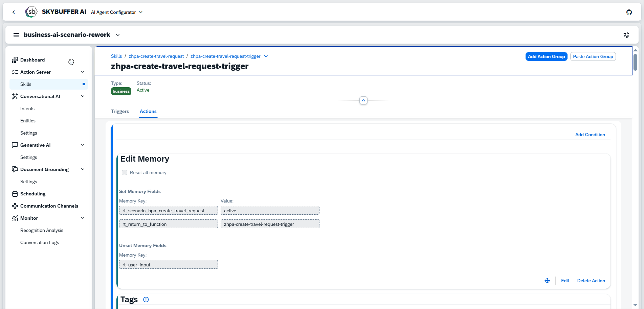Click the hamburger menu icon

(x=16, y=35)
